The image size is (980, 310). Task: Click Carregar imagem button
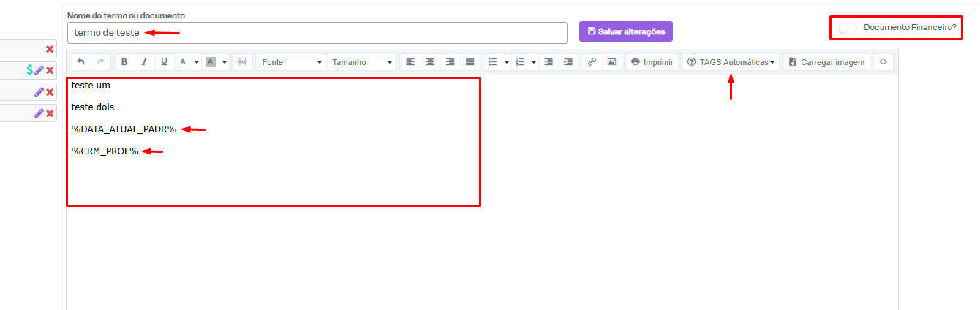click(x=826, y=62)
